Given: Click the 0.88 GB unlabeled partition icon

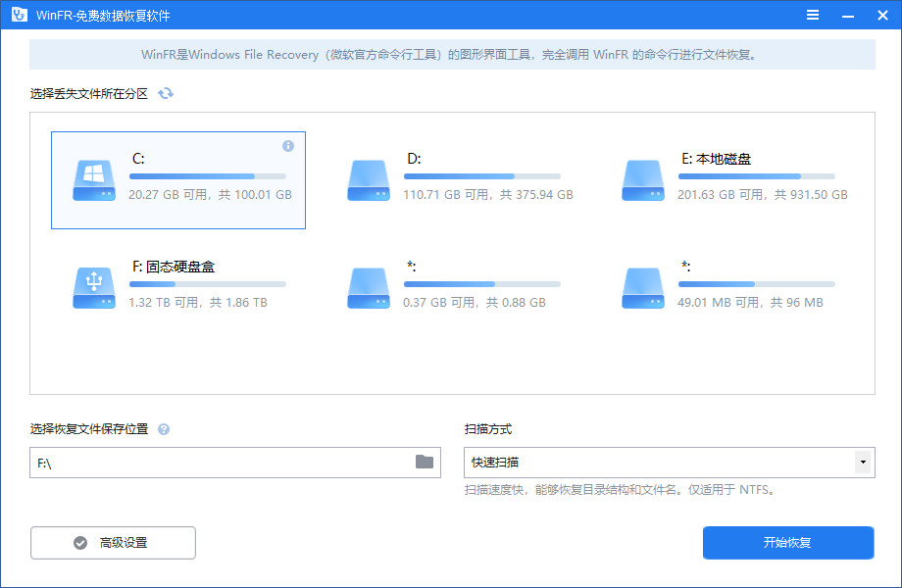Looking at the screenshot, I should pos(369,288).
